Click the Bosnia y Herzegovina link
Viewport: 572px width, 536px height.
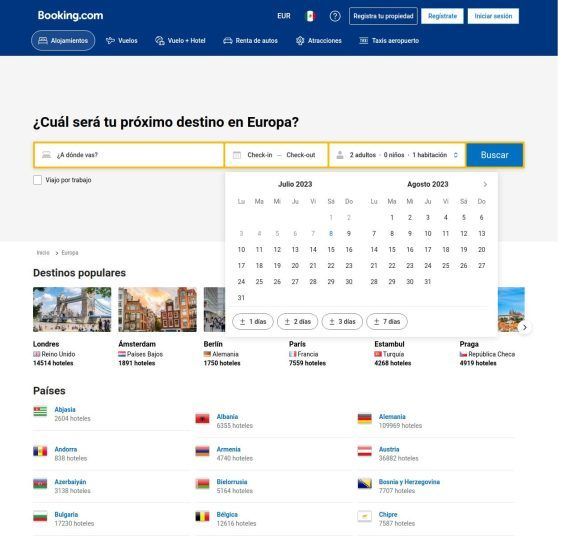click(409, 482)
